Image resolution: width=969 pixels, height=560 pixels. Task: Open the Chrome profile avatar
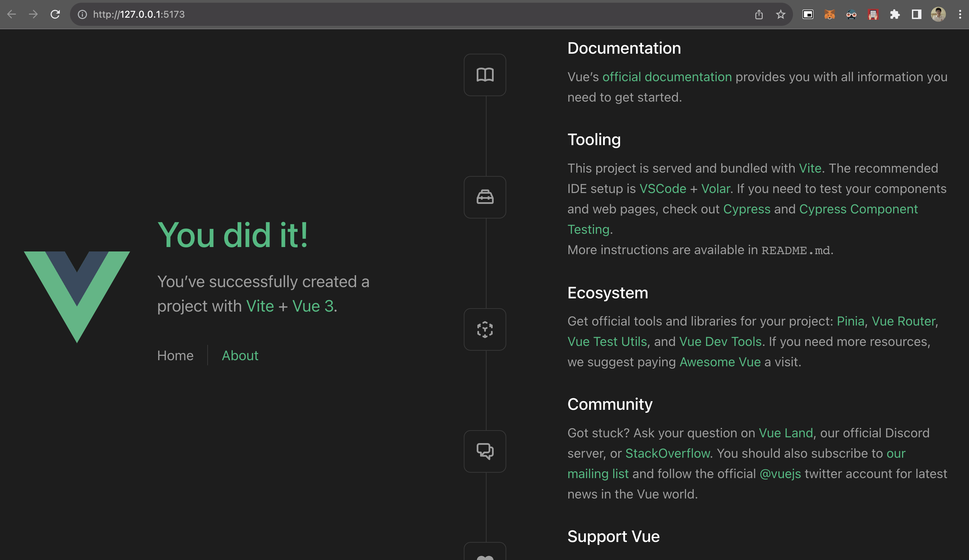pos(938,15)
